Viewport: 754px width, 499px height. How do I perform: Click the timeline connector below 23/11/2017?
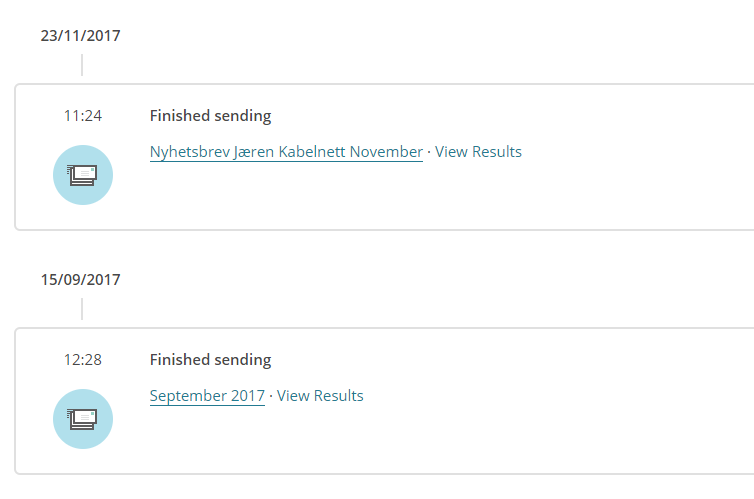point(82,65)
